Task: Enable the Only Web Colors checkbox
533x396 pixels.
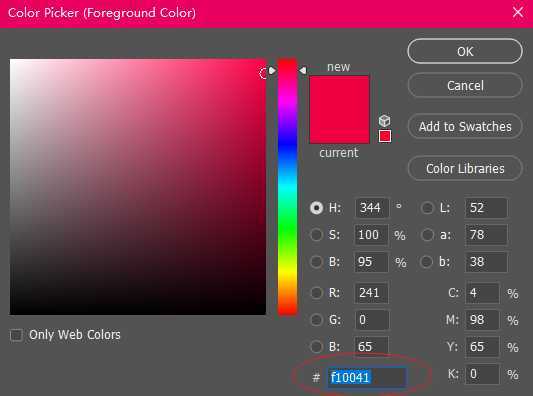Action: pyautogui.click(x=16, y=335)
